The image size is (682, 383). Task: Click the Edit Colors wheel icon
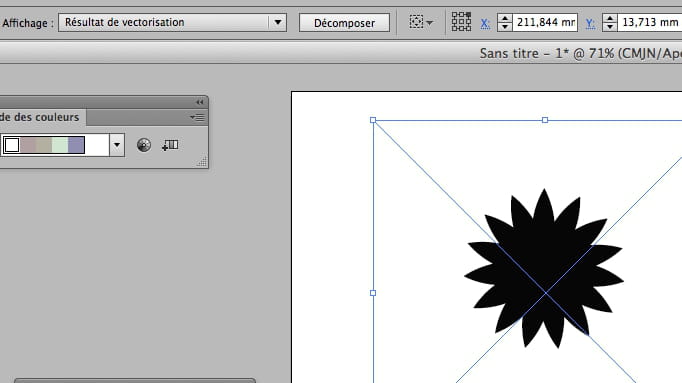coord(144,145)
